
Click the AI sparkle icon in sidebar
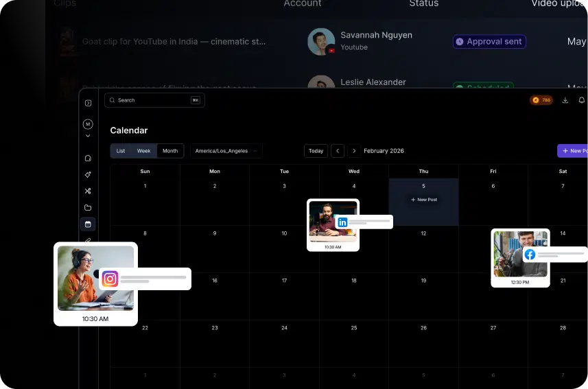tap(88, 174)
